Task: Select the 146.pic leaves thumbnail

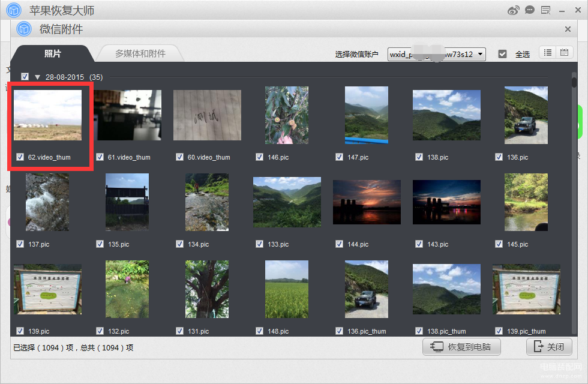Action: [287, 115]
